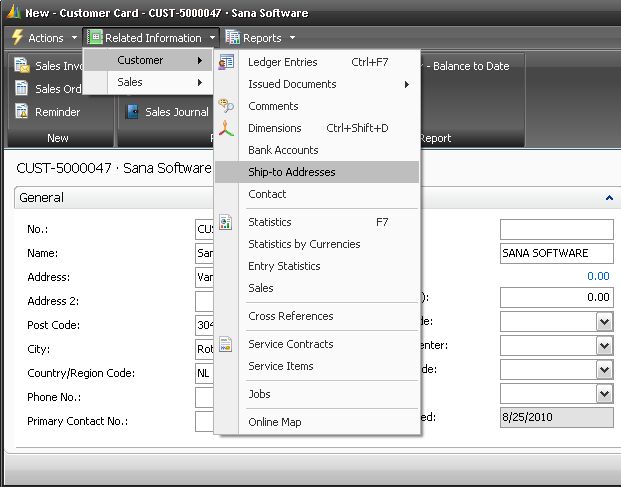Click the Reports dropdown arrow
Screen dimensions: 621x487
[293, 38]
